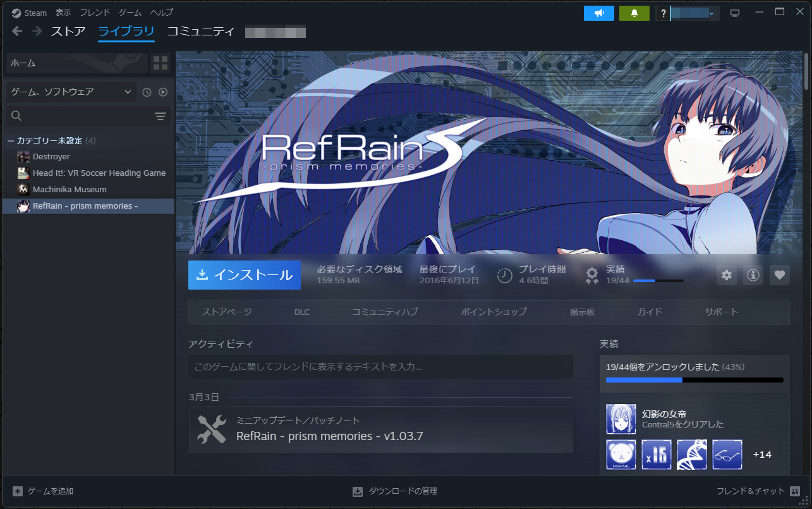Open the ゲーム、ソフトウェア filter dropdown

tap(70, 92)
